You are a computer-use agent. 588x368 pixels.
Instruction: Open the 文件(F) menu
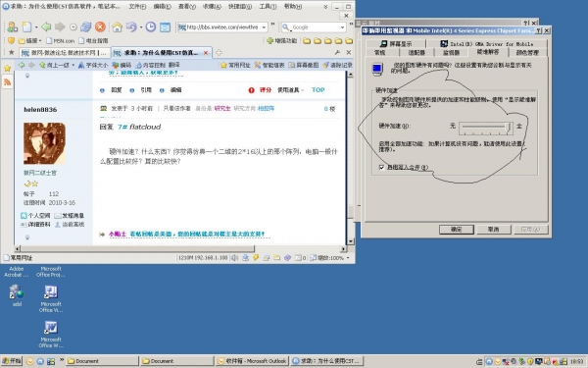pos(137,7)
